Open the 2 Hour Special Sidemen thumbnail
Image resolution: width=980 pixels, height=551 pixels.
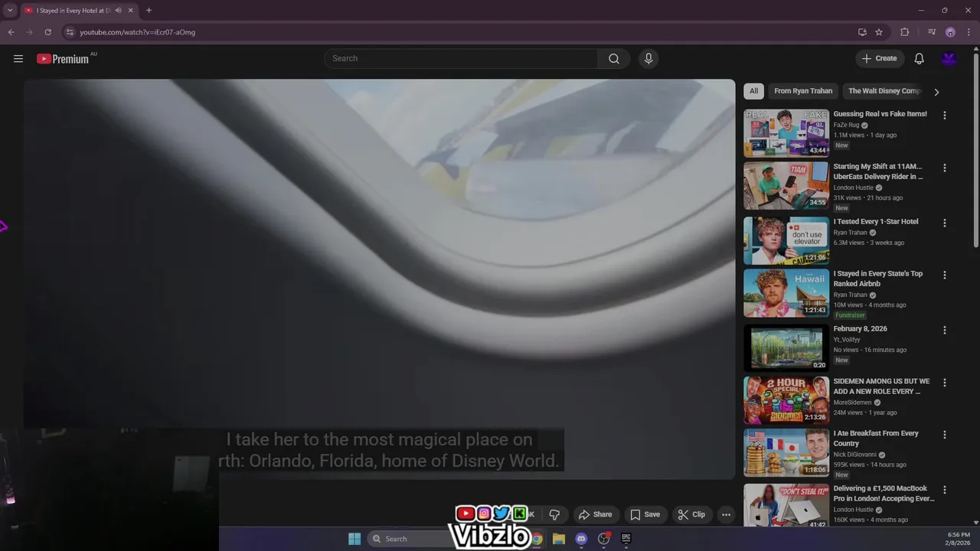pos(786,399)
